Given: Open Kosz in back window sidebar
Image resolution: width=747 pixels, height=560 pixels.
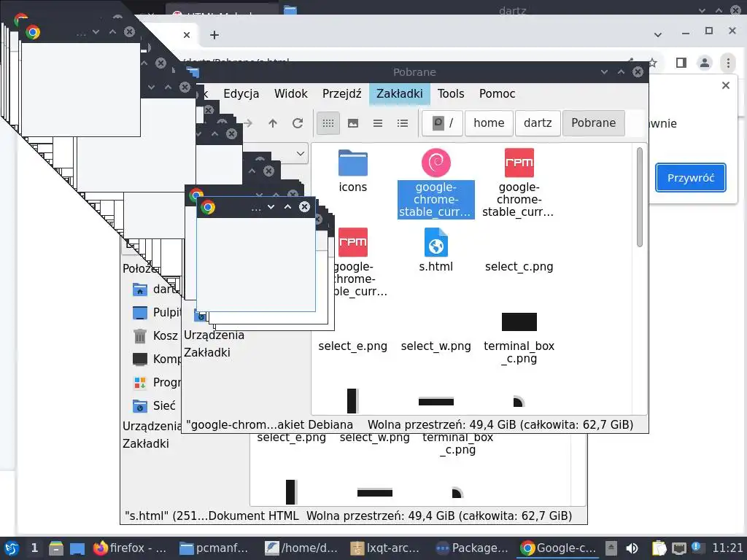Looking at the screenshot, I should (156, 335).
